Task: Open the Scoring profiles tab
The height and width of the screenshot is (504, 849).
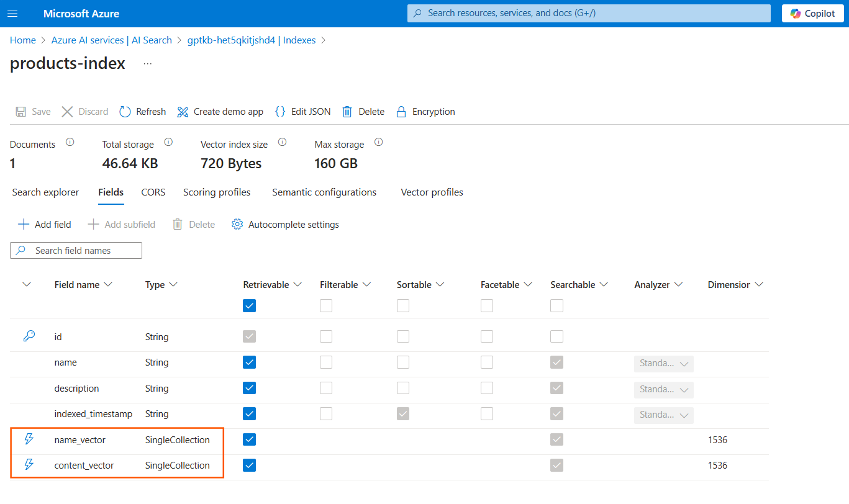Action: click(217, 192)
